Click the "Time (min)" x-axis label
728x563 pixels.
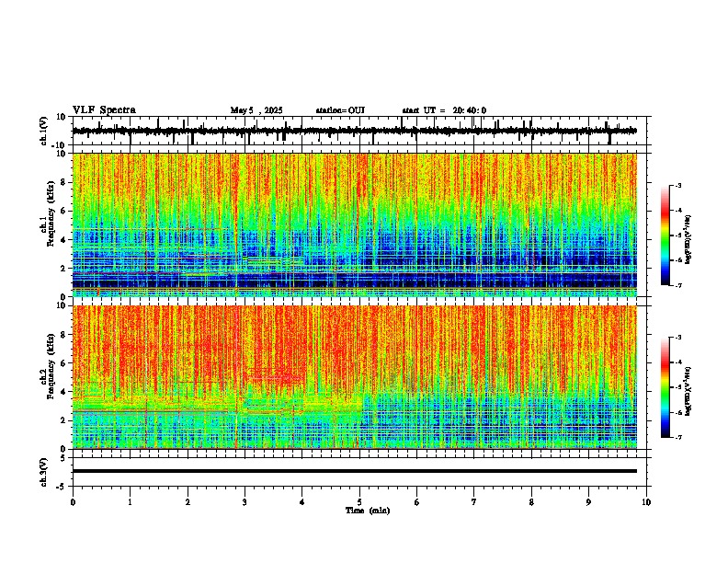pos(368,511)
